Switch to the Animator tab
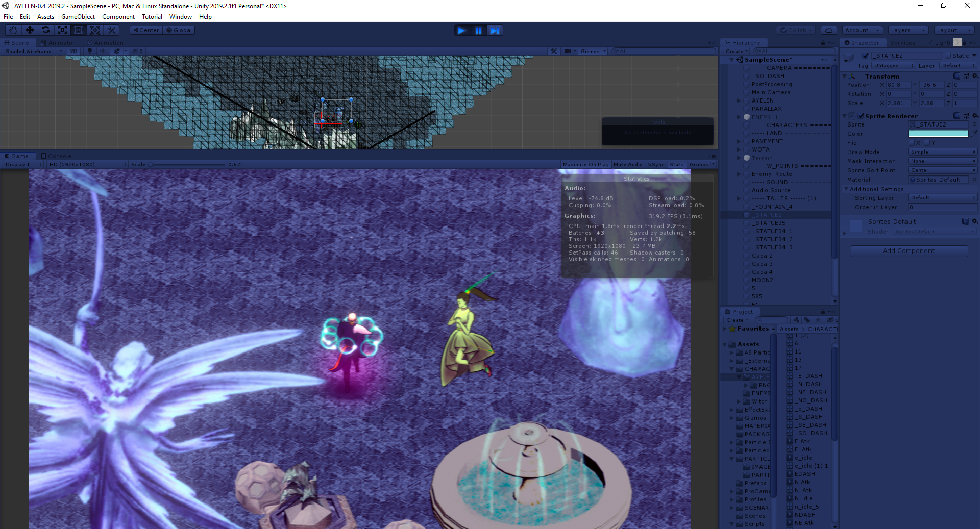Viewport: 980px width, 529px height. coord(58,43)
